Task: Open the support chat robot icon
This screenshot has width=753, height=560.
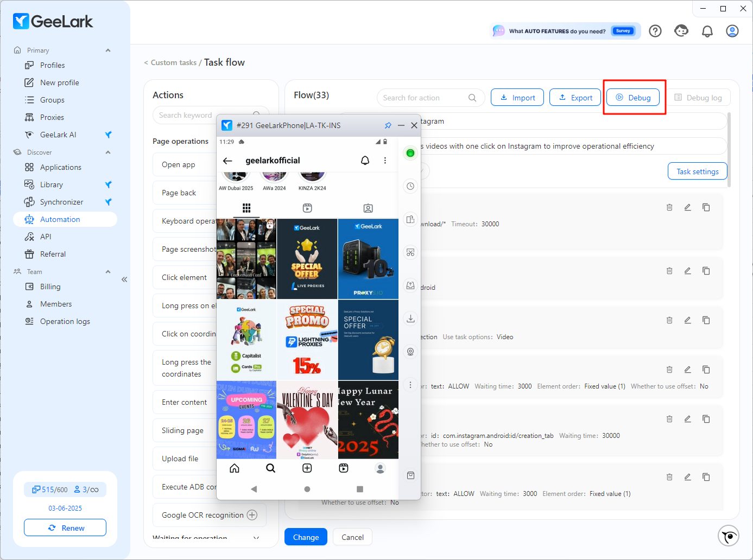Action: pyautogui.click(x=681, y=31)
